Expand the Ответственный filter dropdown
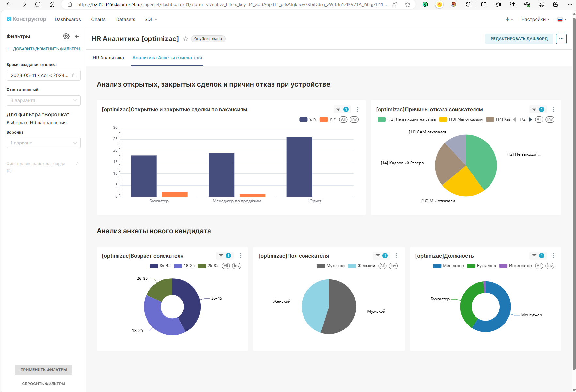 point(43,100)
